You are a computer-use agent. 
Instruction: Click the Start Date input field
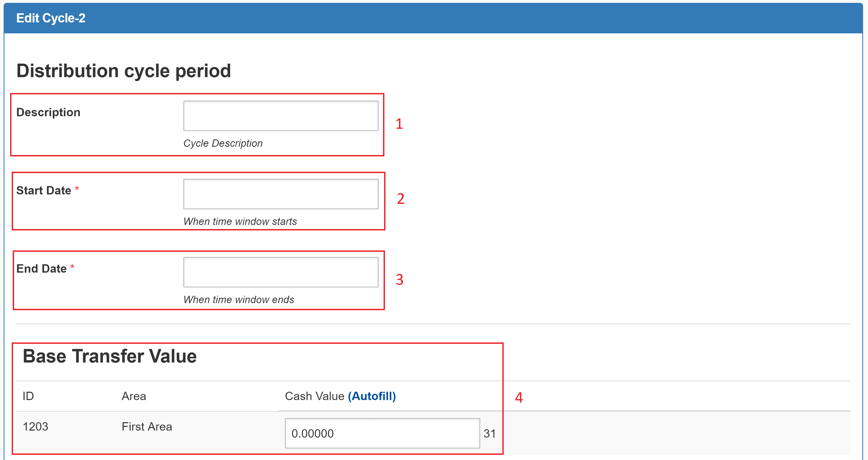pyautogui.click(x=281, y=194)
